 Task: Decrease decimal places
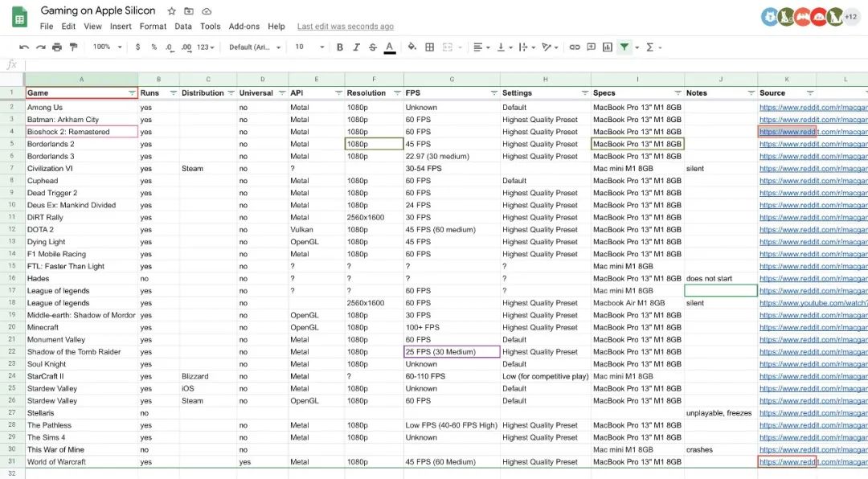(x=170, y=47)
